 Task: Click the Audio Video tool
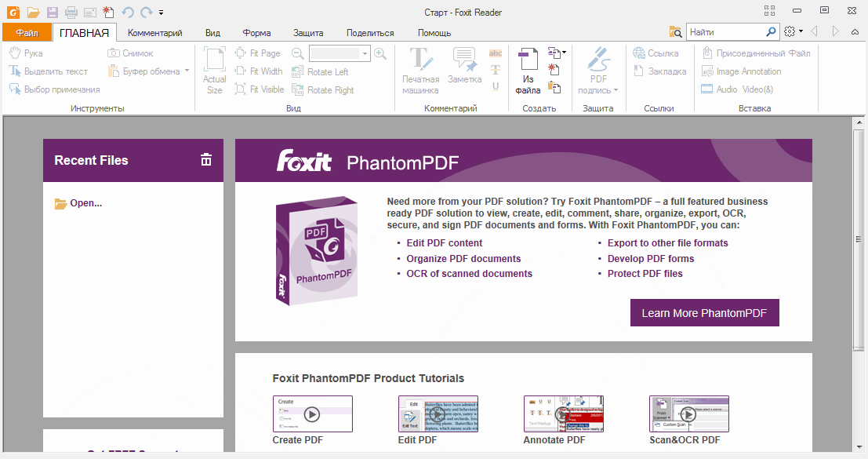(737, 89)
